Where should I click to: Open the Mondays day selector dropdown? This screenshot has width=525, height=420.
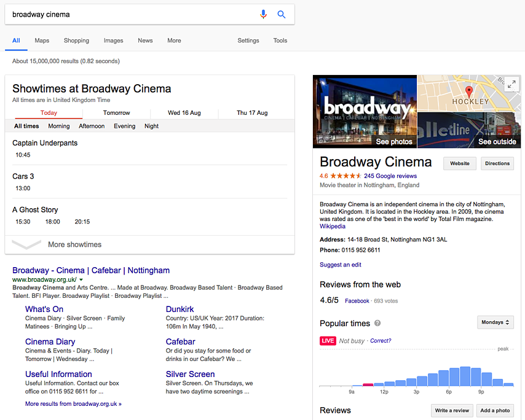point(495,322)
